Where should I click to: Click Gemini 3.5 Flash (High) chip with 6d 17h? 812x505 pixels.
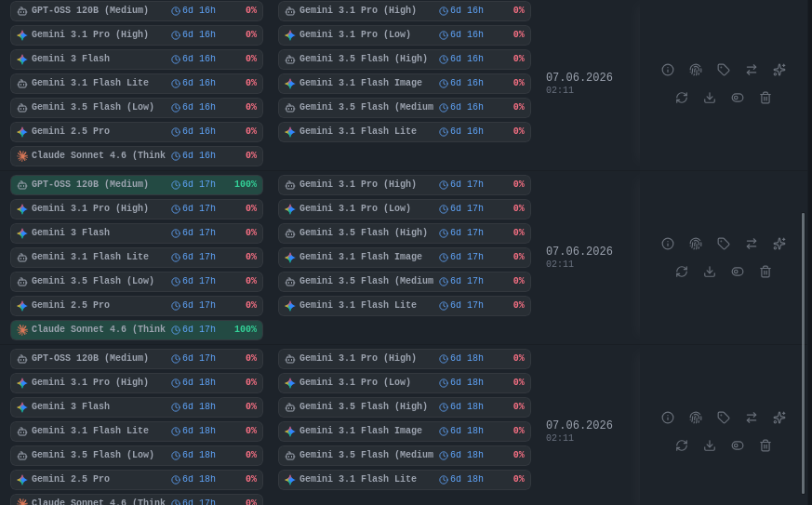[x=405, y=233]
